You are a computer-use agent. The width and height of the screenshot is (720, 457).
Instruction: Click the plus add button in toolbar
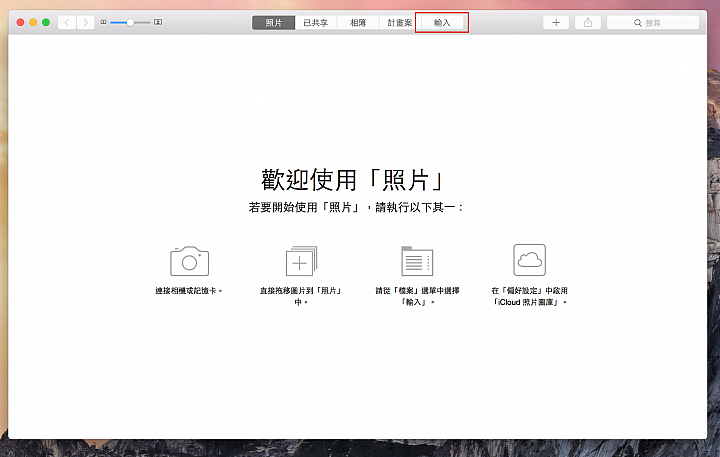click(x=556, y=23)
